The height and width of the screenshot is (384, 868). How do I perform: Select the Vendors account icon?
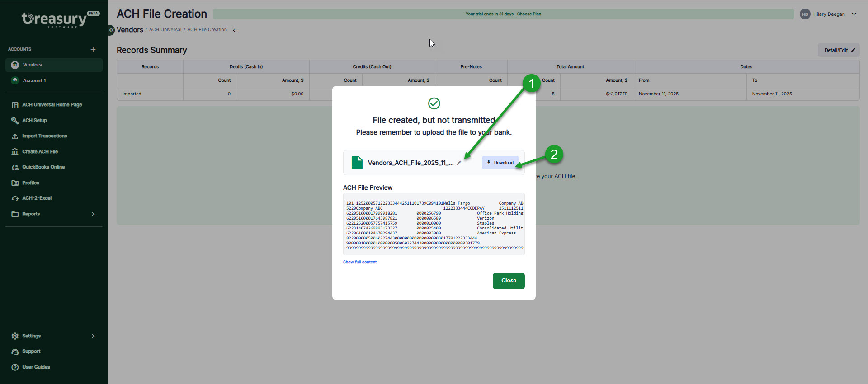tap(15, 65)
